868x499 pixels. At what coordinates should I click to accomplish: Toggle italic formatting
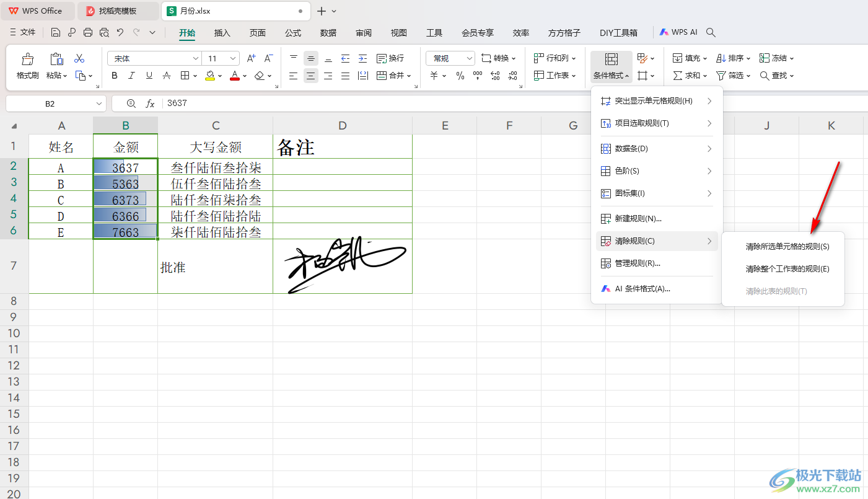coord(131,76)
